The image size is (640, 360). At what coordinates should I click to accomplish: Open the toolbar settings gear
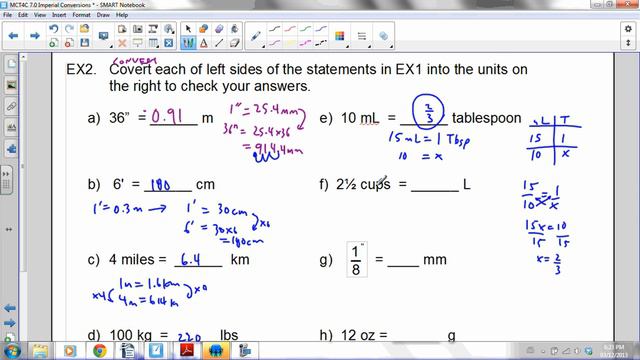click(x=628, y=29)
